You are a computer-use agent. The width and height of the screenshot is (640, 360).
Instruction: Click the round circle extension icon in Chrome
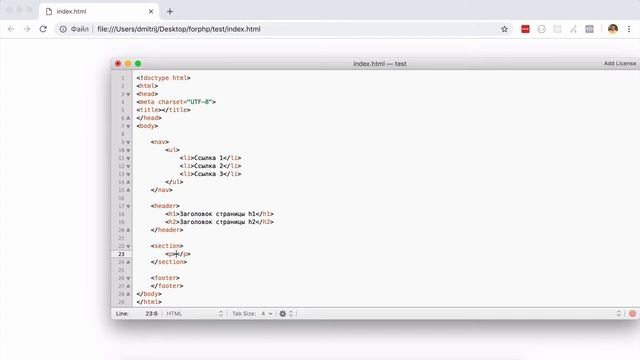click(x=541, y=29)
